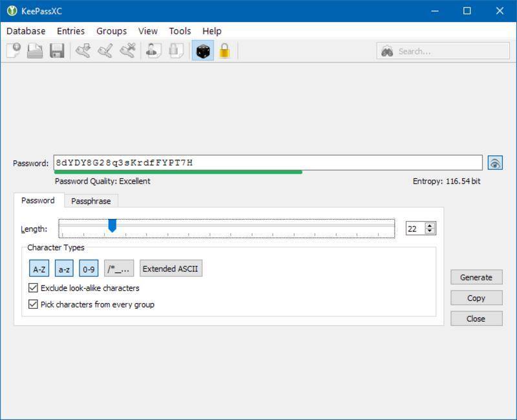The image size is (517, 420).
Task: Click the Open Database folder icon
Action: coord(35,51)
